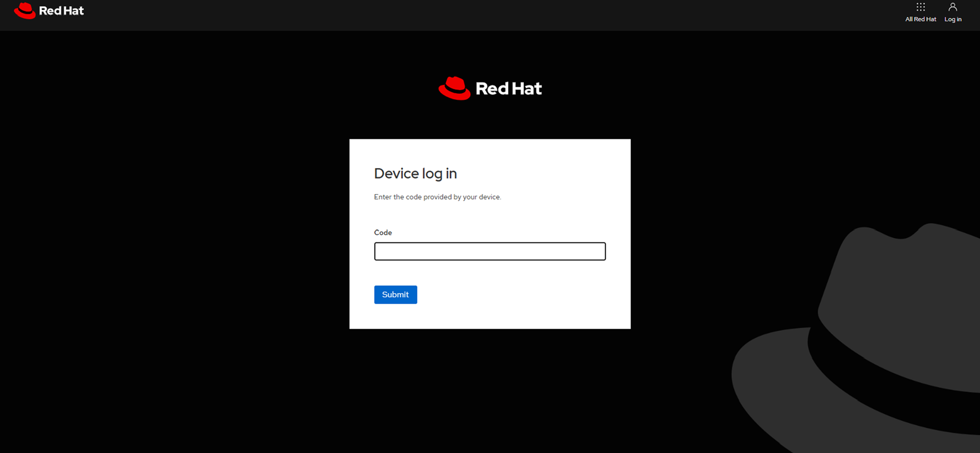Click the Device log in heading
Screen dimensions: 980x453
pos(416,173)
